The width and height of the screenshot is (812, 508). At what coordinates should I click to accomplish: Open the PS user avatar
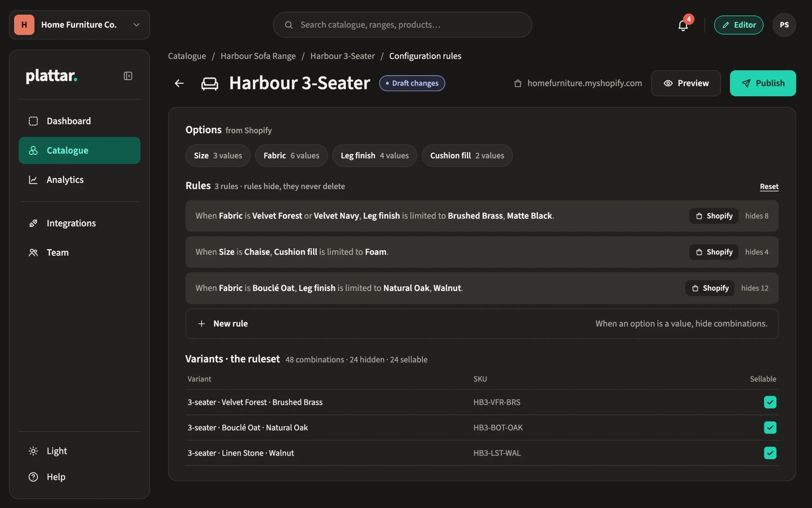tap(784, 25)
